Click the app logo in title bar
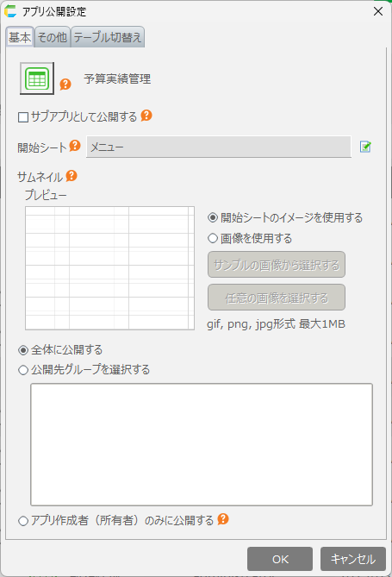This screenshot has width=392, height=577. [10, 11]
